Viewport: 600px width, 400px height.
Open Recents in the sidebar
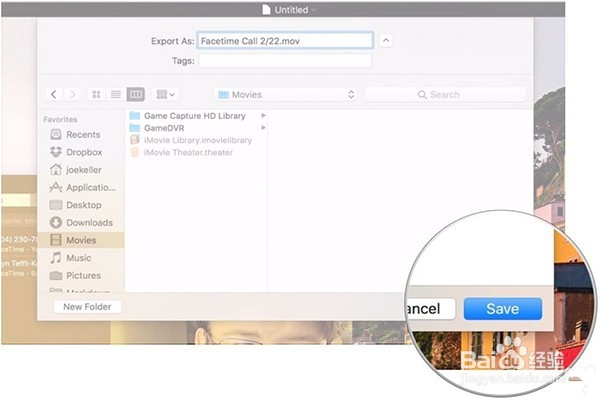83,134
